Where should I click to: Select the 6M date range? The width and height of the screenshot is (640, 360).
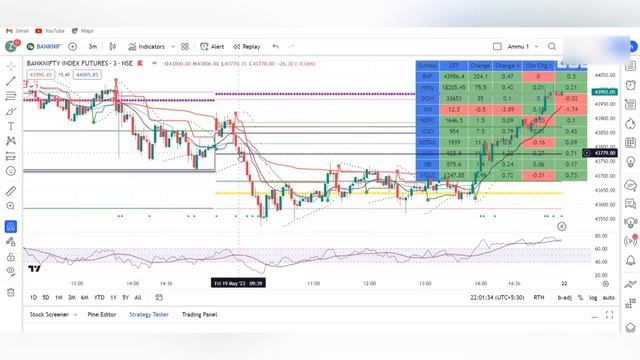coord(84,298)
